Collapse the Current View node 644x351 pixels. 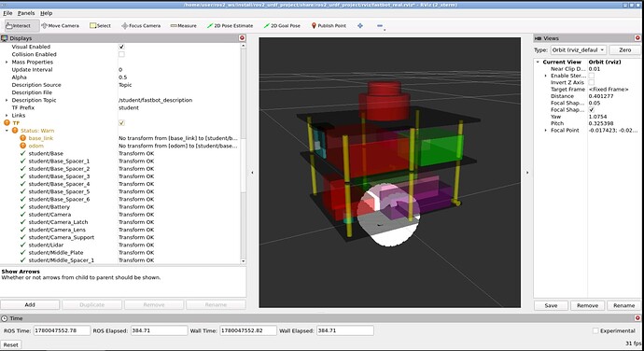[538, 62]
